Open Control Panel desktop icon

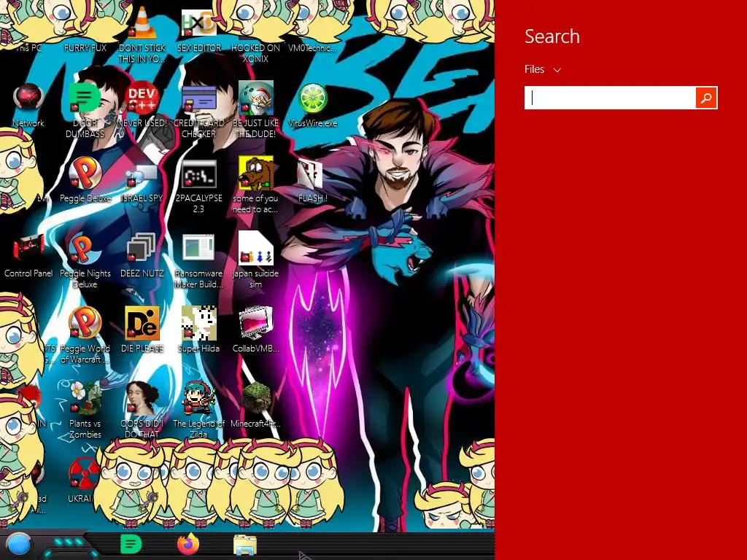(x=28, y=248)
